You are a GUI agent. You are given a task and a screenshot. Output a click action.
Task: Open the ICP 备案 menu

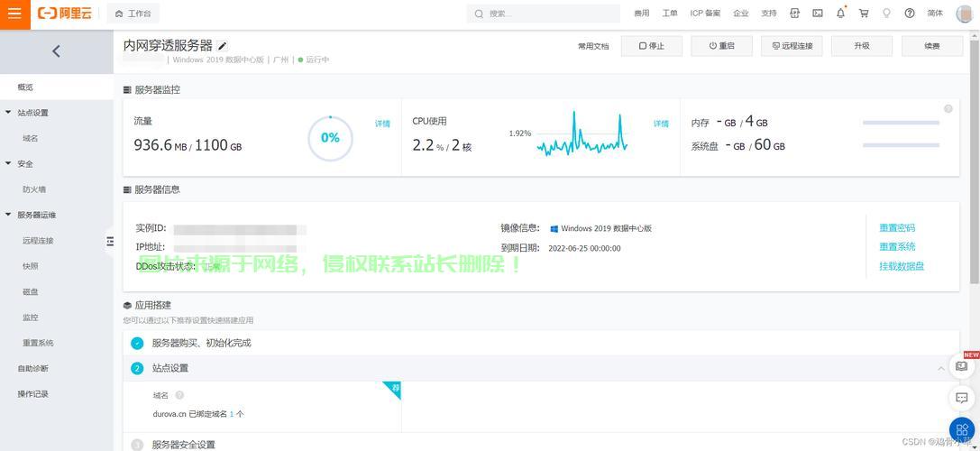click(x=705, y=14)
